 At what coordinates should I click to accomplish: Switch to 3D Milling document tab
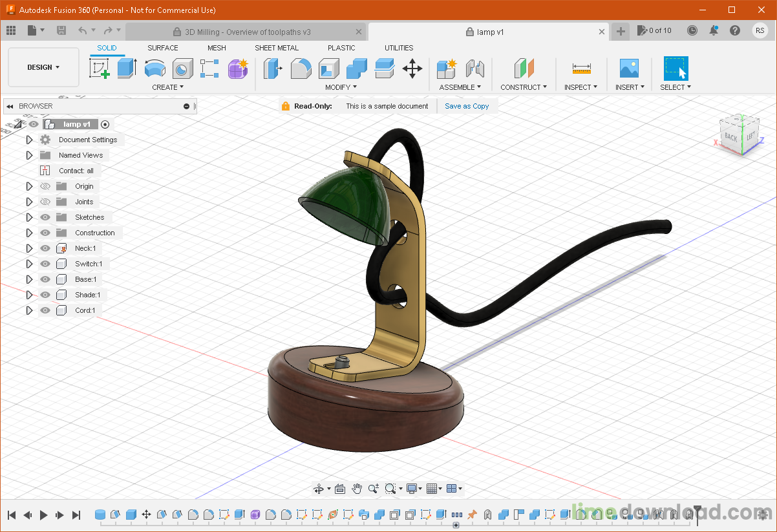247,32
